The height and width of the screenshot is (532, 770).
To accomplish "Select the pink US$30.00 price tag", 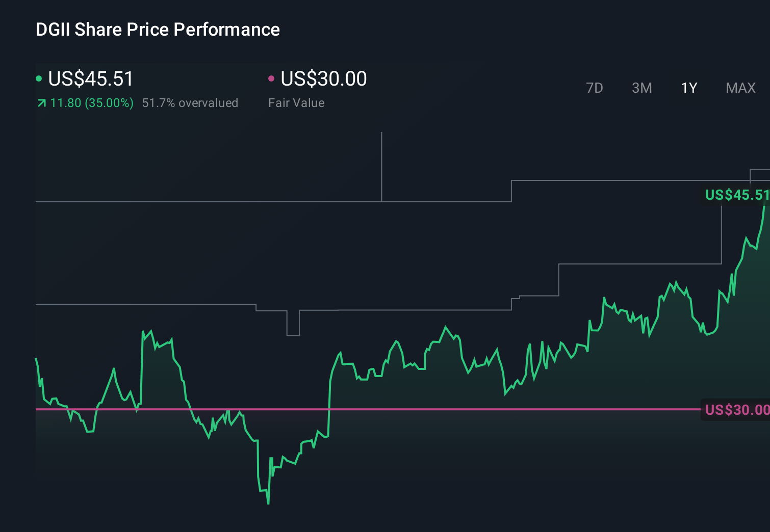I will (x=736, y=409).
